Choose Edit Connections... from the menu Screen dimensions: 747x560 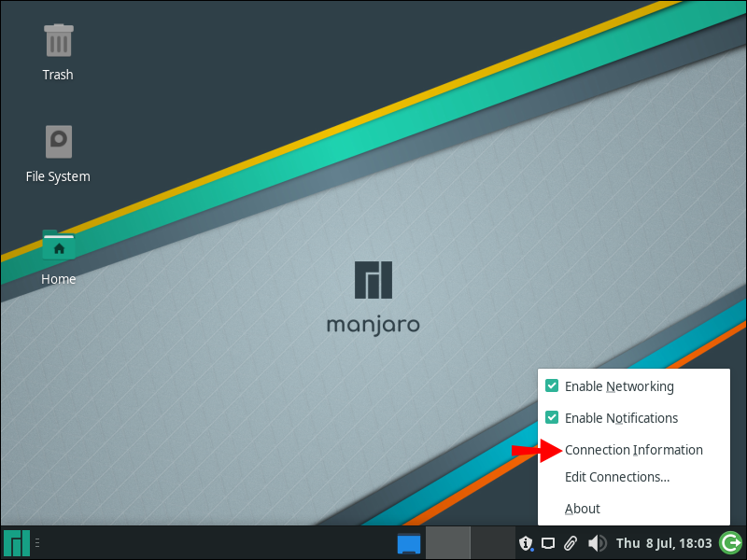tap(634, 477)
